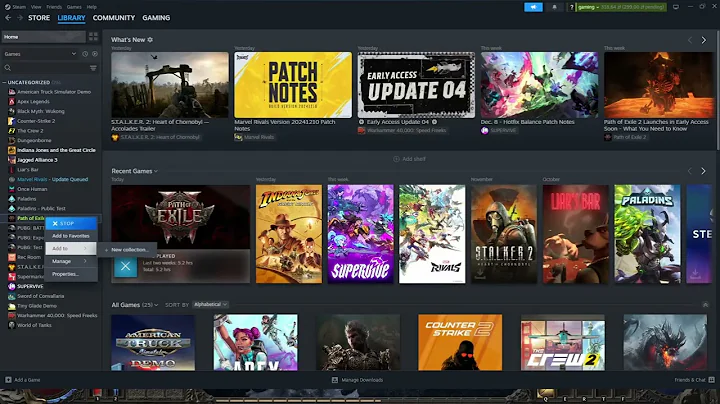Select Indiana Jones and the Great Circle

click(x=56, y=150)
